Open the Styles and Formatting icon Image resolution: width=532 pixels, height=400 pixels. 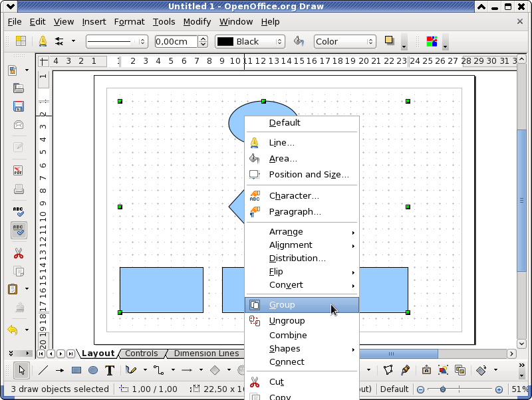(x=21, y=41)
